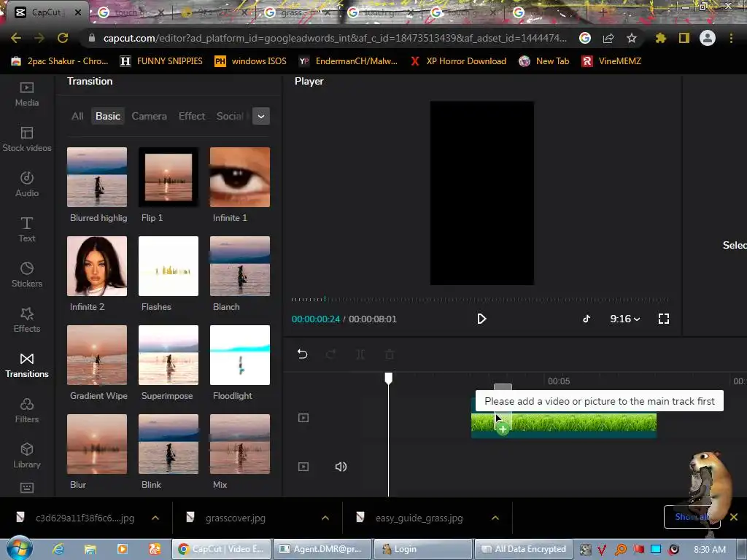Screen dimensions: 747x560
Task: Click the share page icon in address bar
Action: click(608, 38)
